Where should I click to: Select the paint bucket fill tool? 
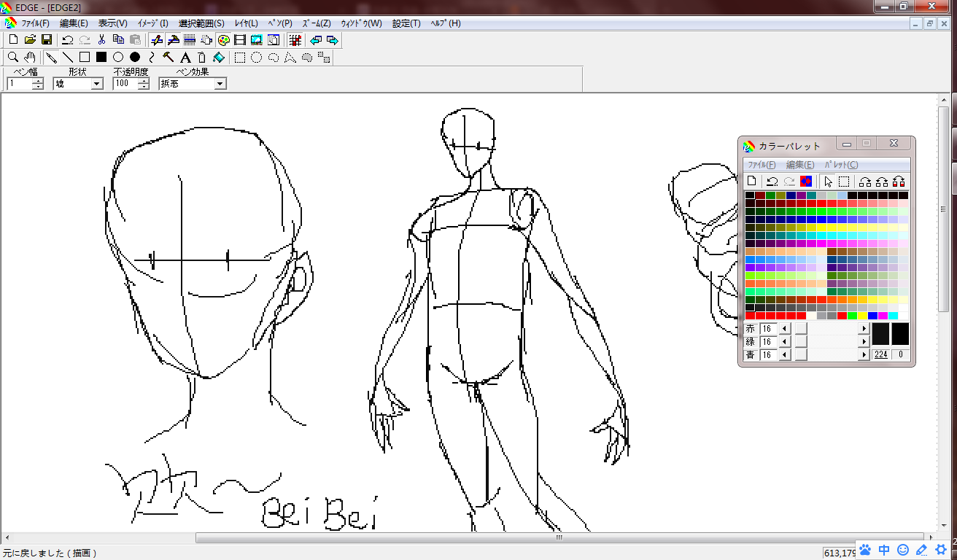click(219, 57)
